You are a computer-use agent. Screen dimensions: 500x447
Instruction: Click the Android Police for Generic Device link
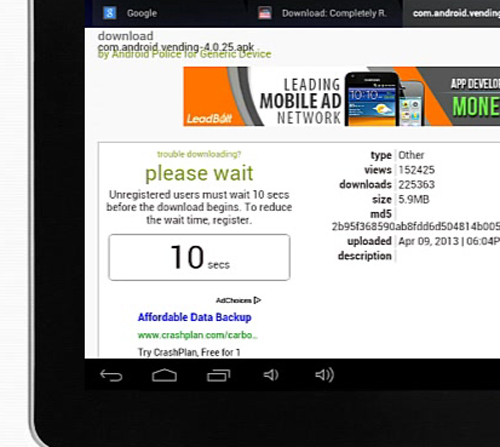coord(191,54)
